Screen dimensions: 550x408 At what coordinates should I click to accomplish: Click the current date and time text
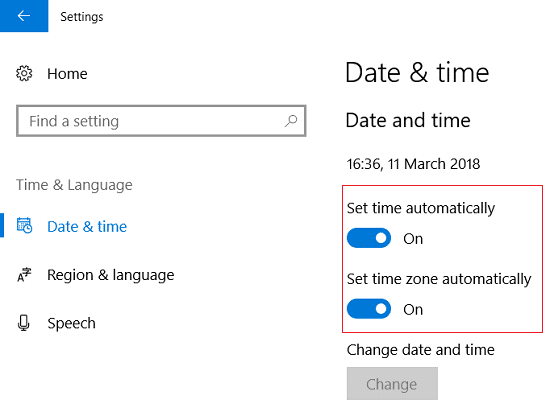[x=413, y=164]
